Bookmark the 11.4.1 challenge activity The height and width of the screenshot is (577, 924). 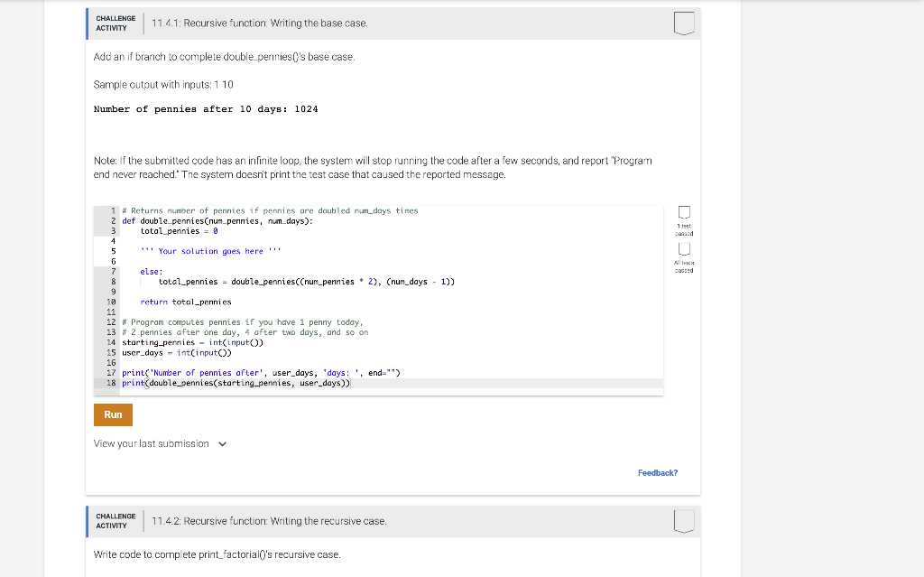[x=683, y=23]
